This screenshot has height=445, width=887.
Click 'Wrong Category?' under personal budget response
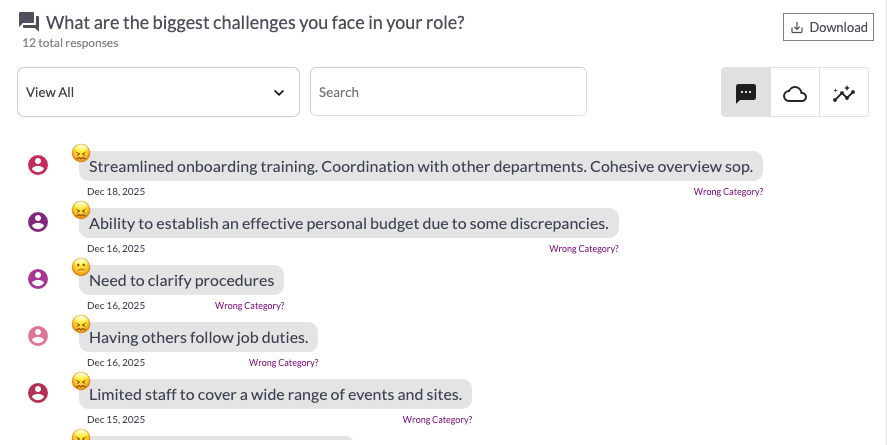(584, 248)
